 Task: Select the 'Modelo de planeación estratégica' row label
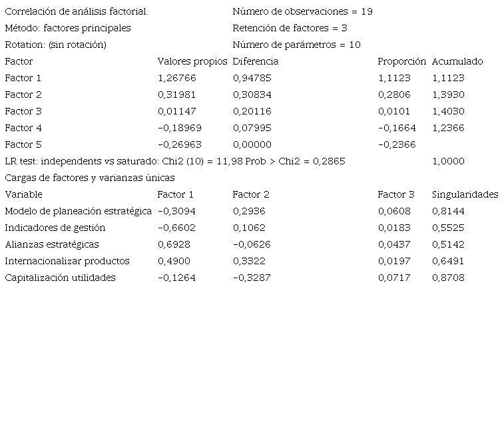pos(79,212)
